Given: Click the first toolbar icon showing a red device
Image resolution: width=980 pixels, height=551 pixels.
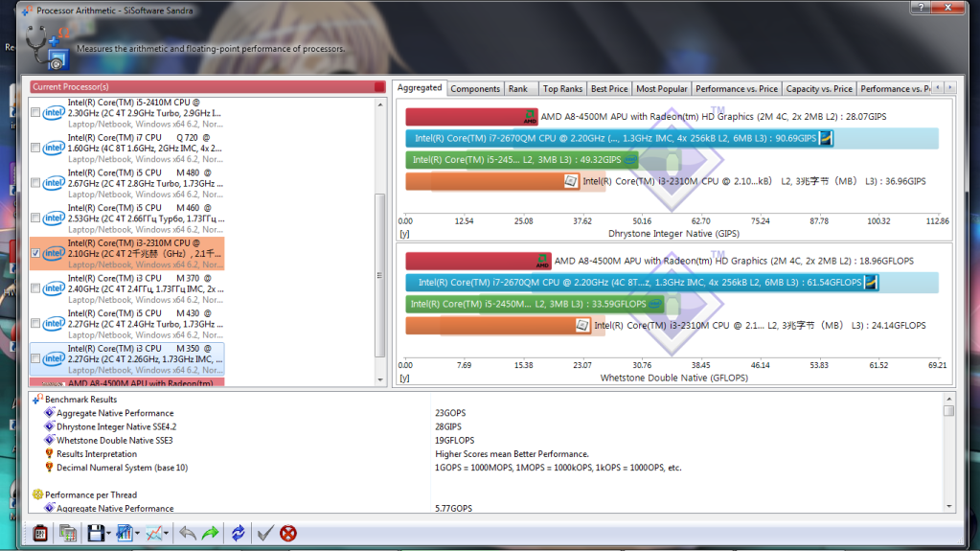Looking at the screenshot, I should tap(40, 534).
